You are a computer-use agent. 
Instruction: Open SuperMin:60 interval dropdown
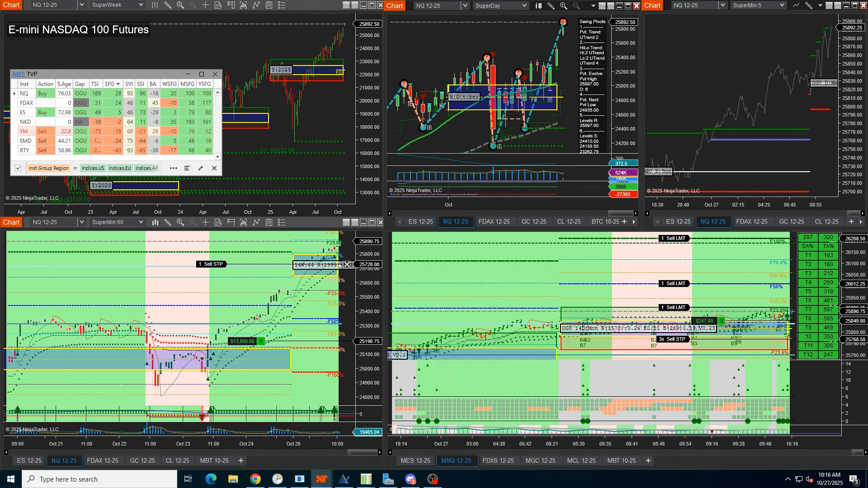tap(141, 222)
